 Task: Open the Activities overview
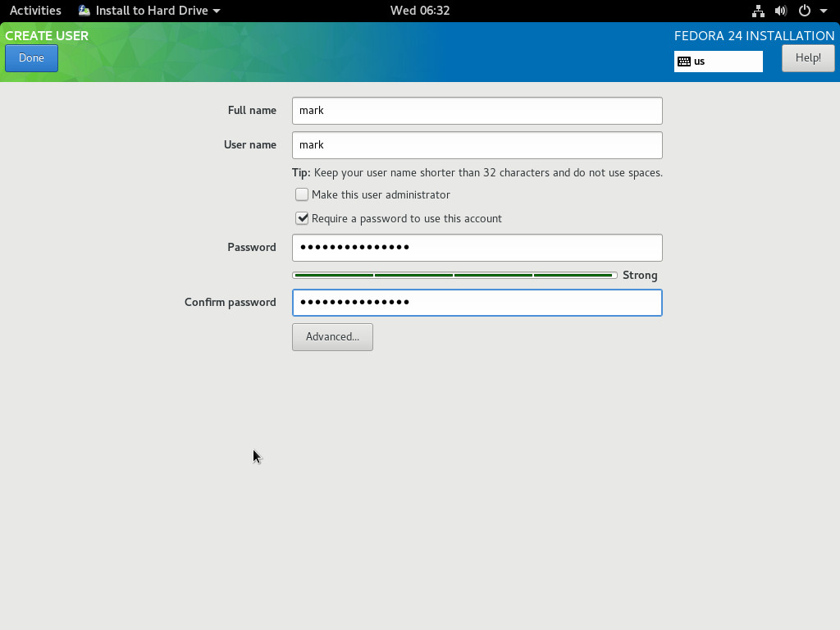point(35,11)
